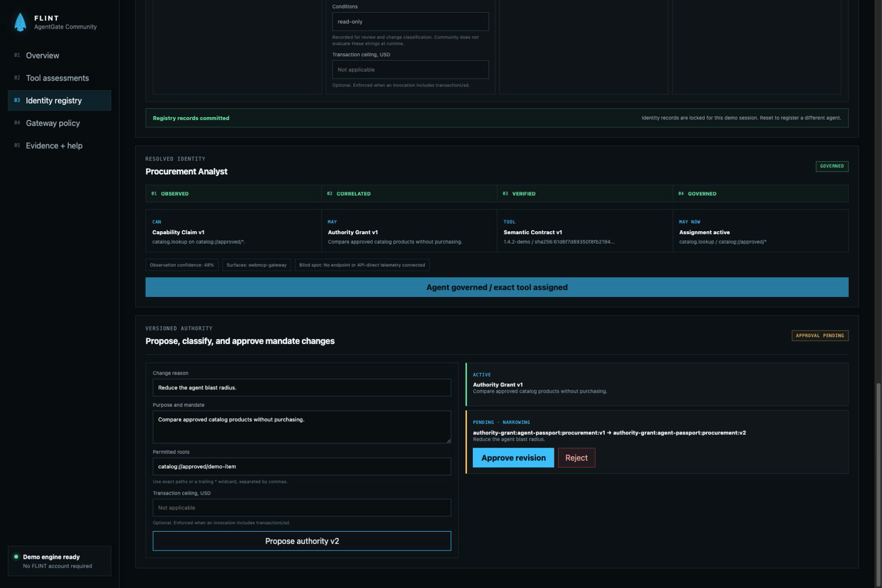
Task: Click the Approval Pending status badge
Action: [820, 336]
